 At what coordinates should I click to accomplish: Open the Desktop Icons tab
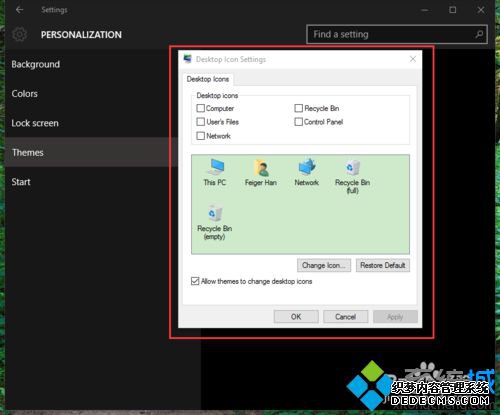(x=208, y=79)
